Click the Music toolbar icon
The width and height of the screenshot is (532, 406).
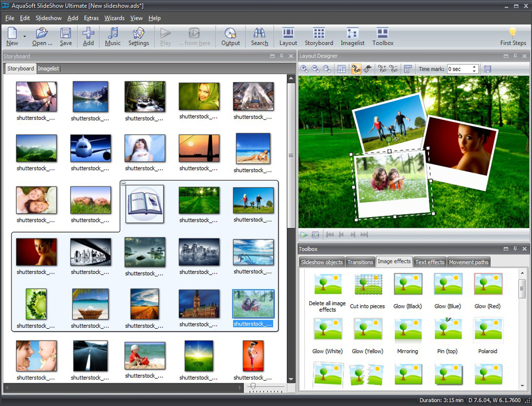pos(113,35)
